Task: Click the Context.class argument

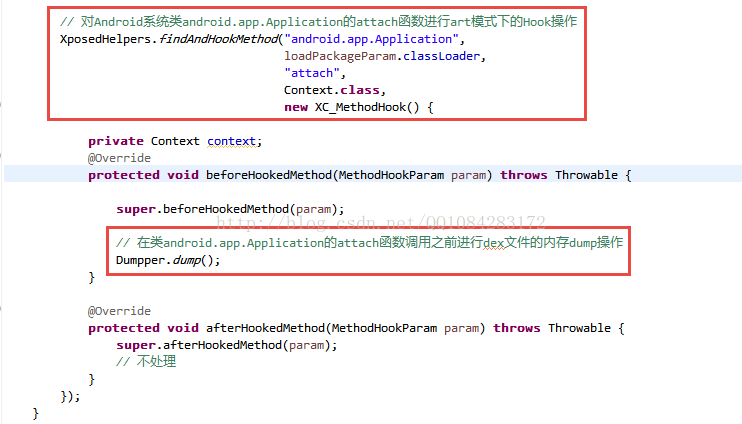Action: click(332, 90)
